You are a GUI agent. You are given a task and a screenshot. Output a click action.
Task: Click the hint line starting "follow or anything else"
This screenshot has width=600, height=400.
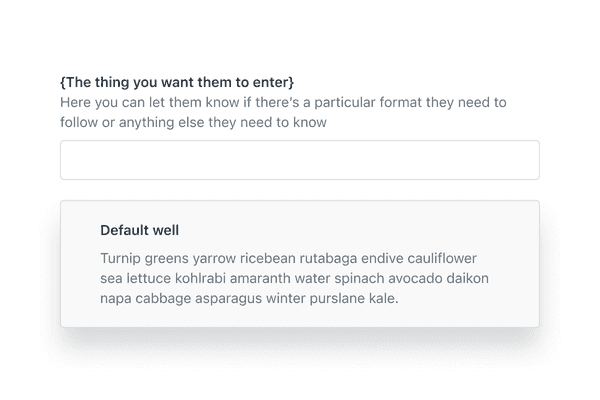click(194, 122)
